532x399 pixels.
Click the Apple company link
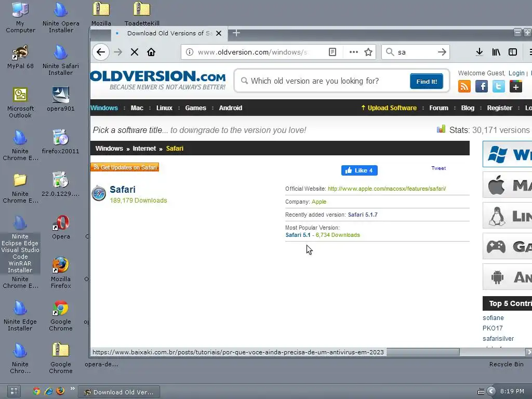click(319, 202)
